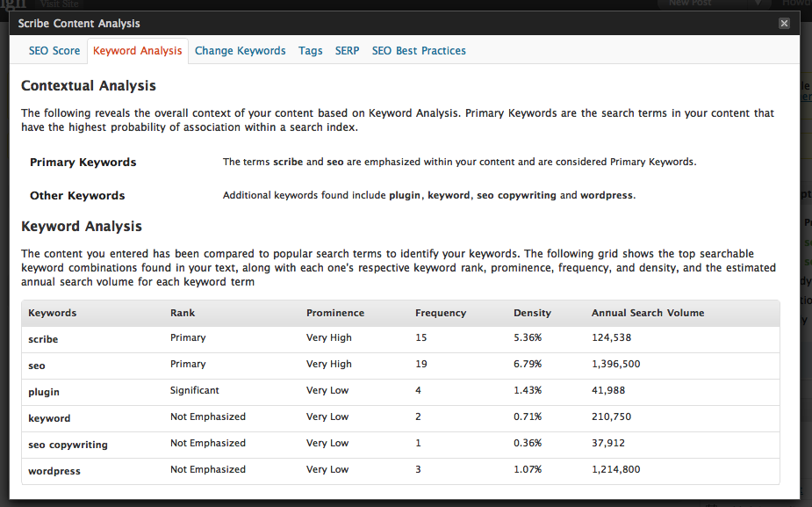Image resolution: width=812 pixels, height=507 pixels.
Task: Click frequency value 19 for seo
Action: pyautogui.click(x=421, y=364)
